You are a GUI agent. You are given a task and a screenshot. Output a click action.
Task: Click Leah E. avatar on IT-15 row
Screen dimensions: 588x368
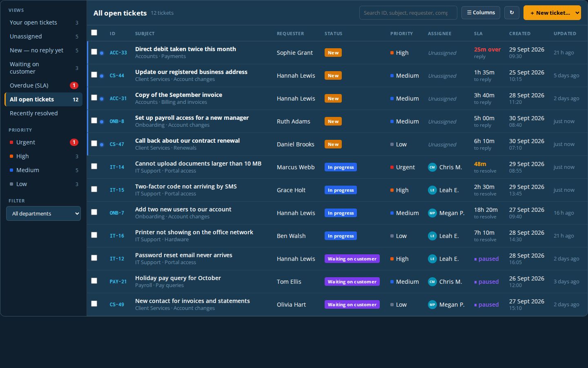click(432, 190)
